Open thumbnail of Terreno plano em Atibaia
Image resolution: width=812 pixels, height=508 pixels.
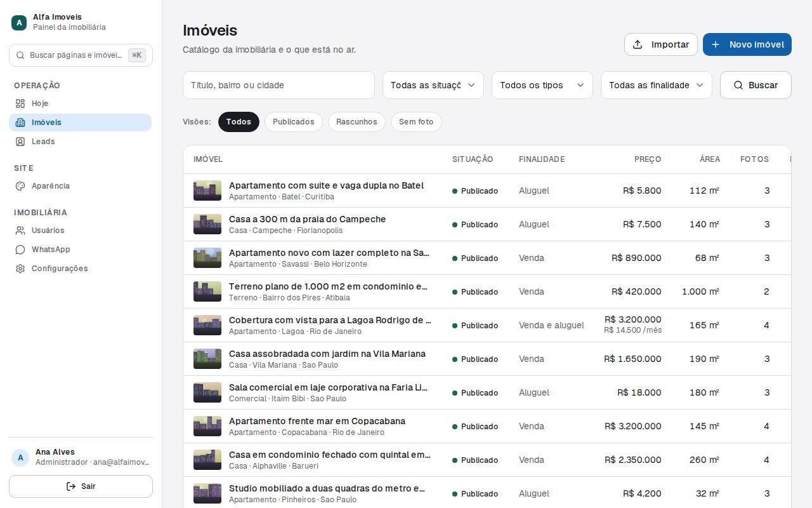207,291
